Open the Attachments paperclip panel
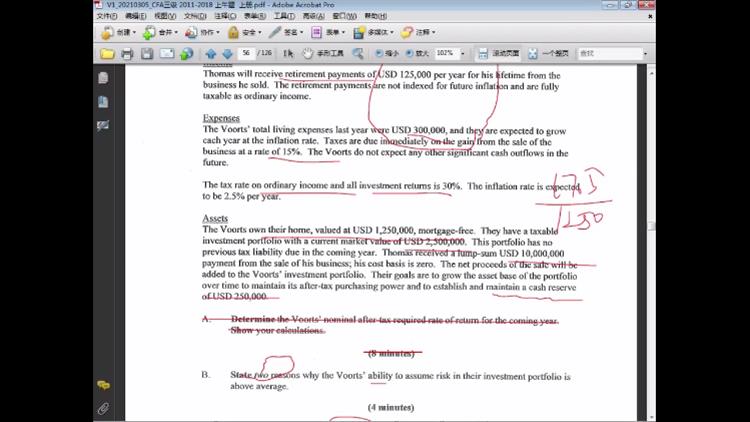This screenshot has width=750, height=422. [x=102, y=408]
